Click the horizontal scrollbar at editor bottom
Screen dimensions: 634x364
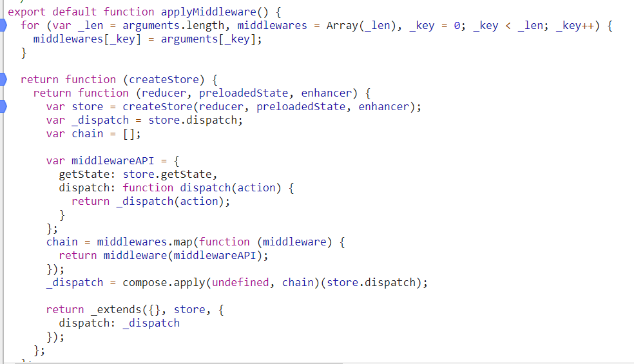pos(178,363)
